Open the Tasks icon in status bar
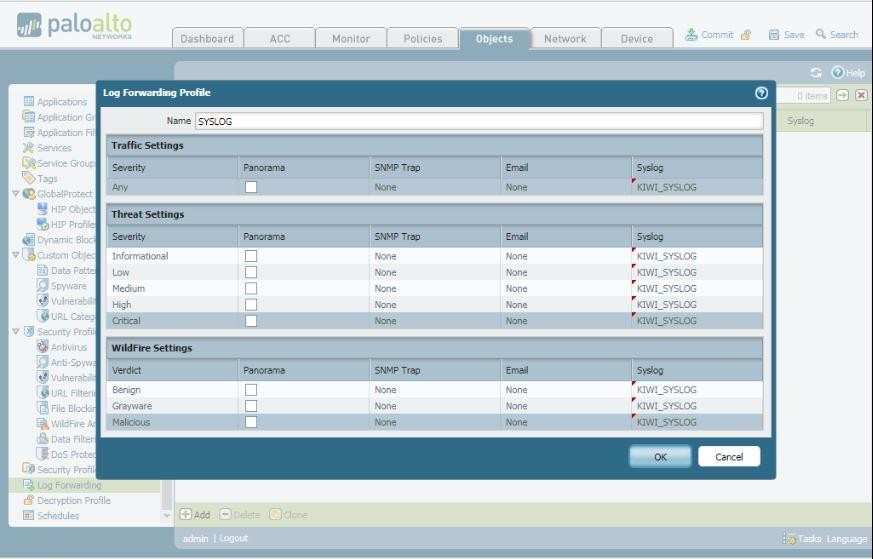Image resolution: width=873 pixels, height=559 pixels. pyautogui.click(x=789, y=539)
